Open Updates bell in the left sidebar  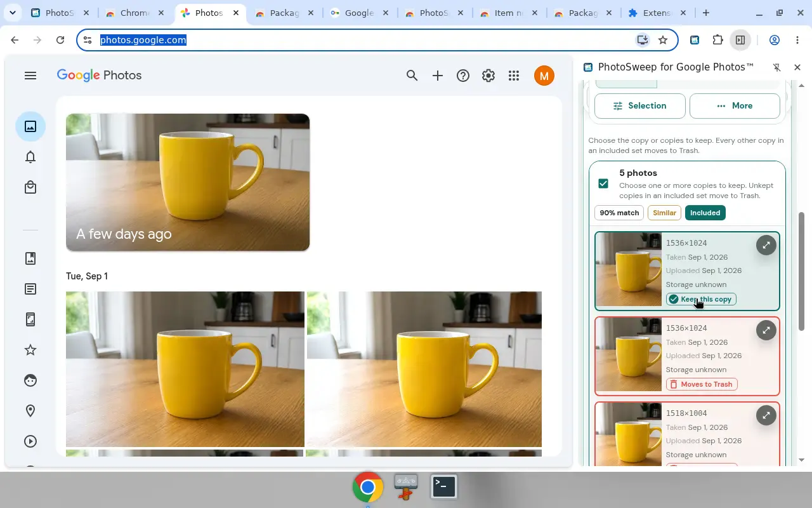pos(30,157)
